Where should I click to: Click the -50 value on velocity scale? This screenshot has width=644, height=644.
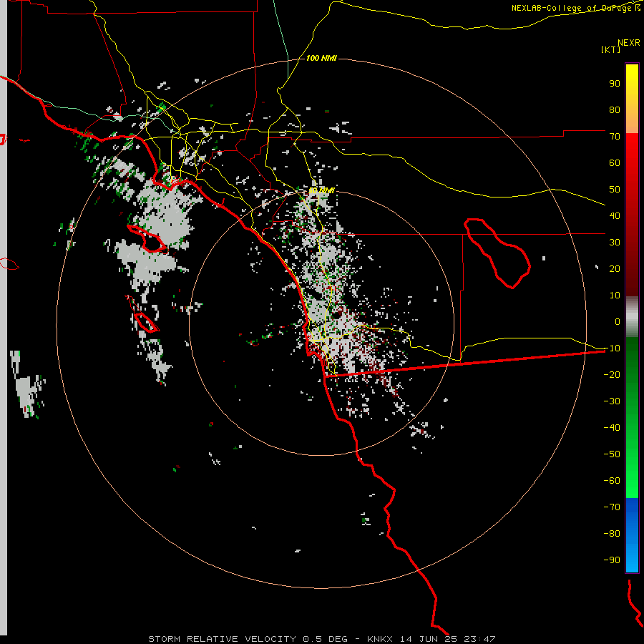612,454
